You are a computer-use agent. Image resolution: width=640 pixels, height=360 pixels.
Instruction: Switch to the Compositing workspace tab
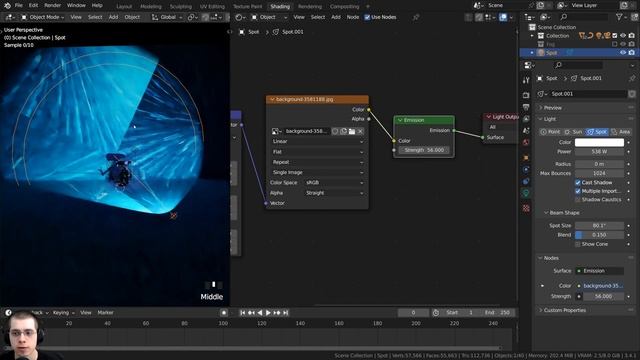pyautogui.click(x=344, y=7)
